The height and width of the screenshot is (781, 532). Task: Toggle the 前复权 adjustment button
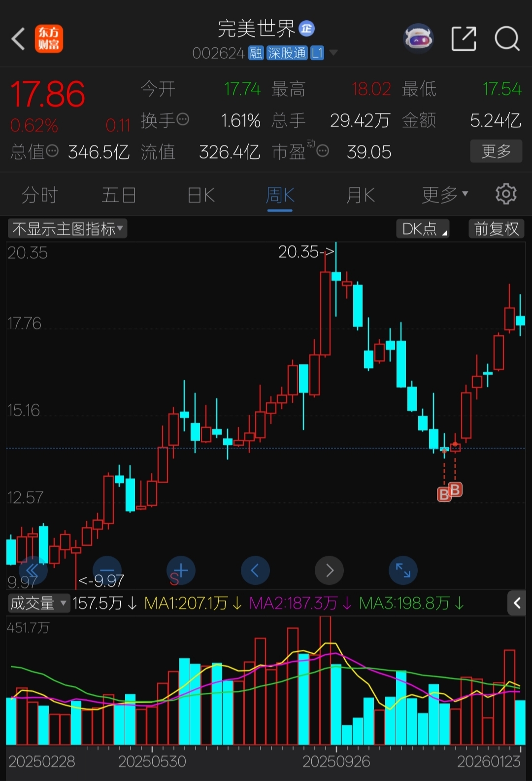pyautogui.click(x=497, y=229)
